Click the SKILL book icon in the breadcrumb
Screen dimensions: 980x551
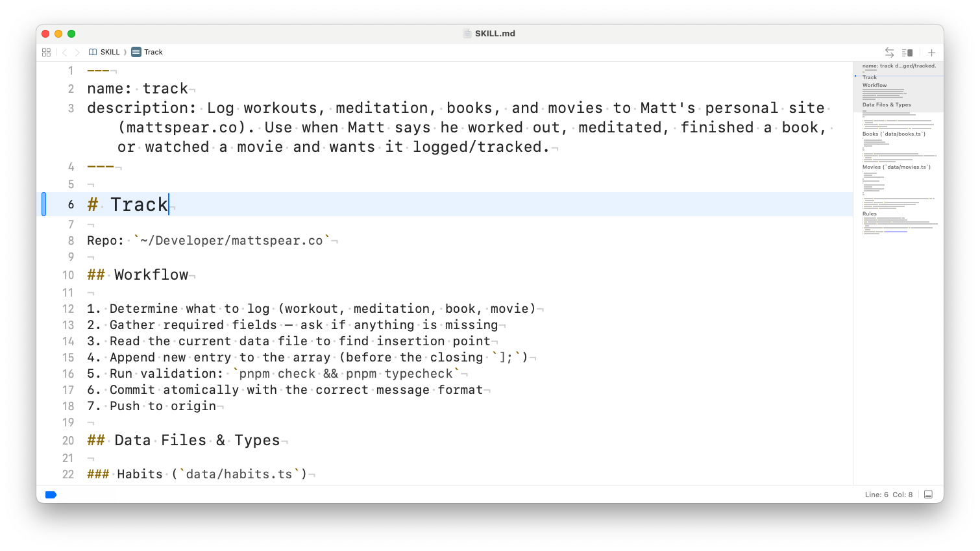(94, 52)
